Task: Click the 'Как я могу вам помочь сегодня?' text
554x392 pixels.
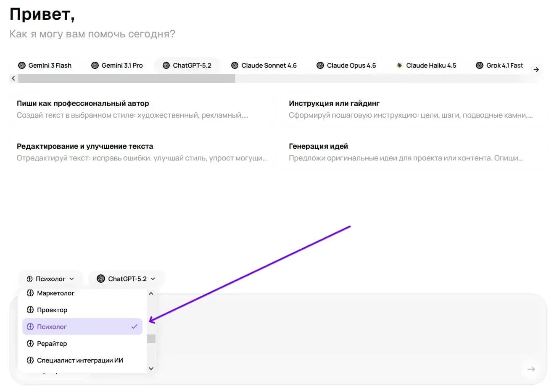Action: [x=92, y=34]
